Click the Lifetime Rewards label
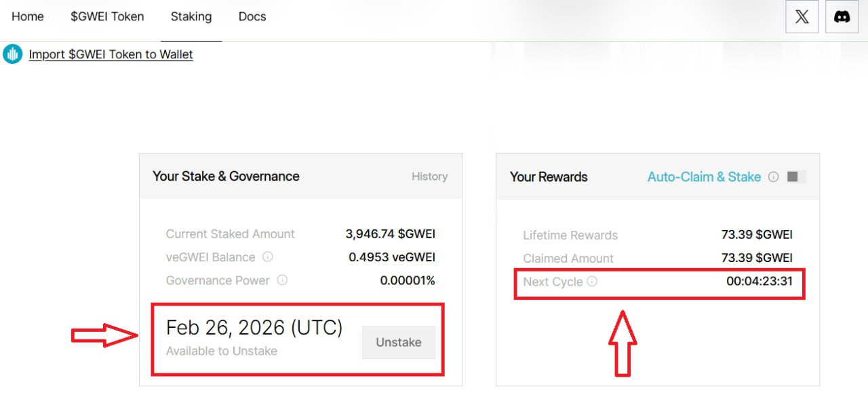The height and width of the screenshot is (393, 868). coord(570,235)
